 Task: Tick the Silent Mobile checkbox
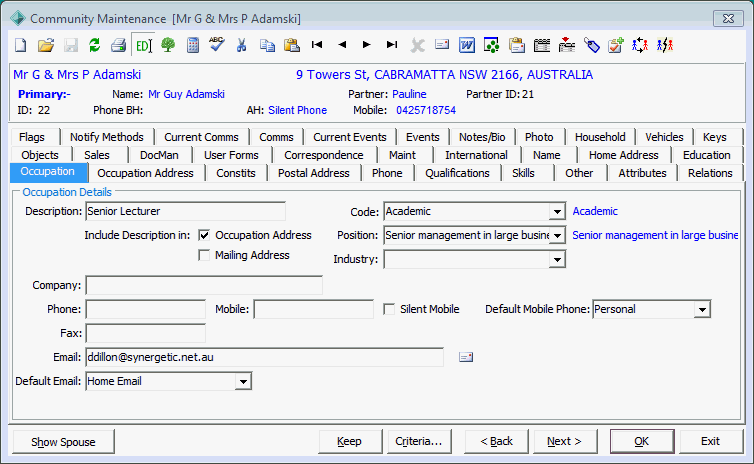pyautogui.click(x=389, y=309)
